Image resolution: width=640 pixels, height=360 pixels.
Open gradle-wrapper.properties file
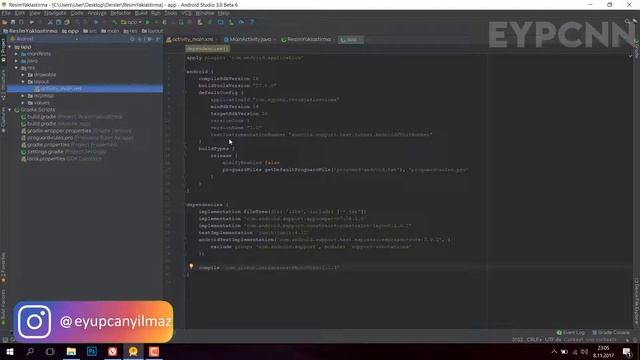pyautogui.click(x=76, y=131)
